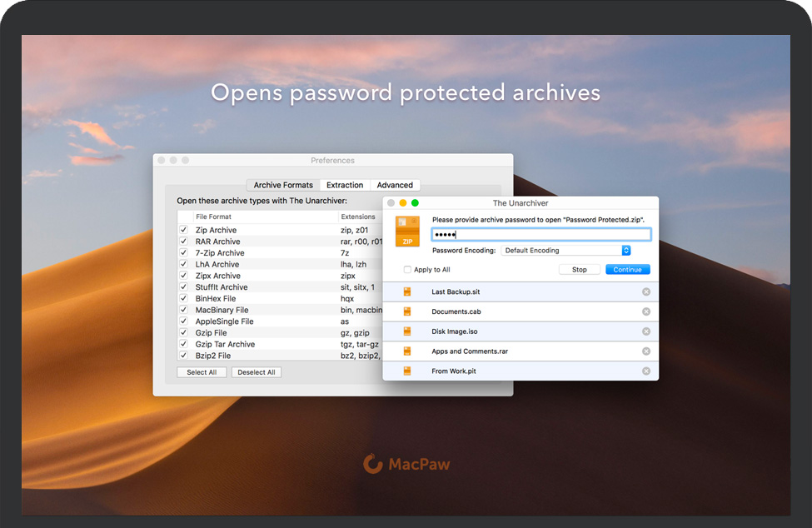
Task: Click the Last Backup.sit file icon
Action: pyautogui.click(x=407, y=291)
